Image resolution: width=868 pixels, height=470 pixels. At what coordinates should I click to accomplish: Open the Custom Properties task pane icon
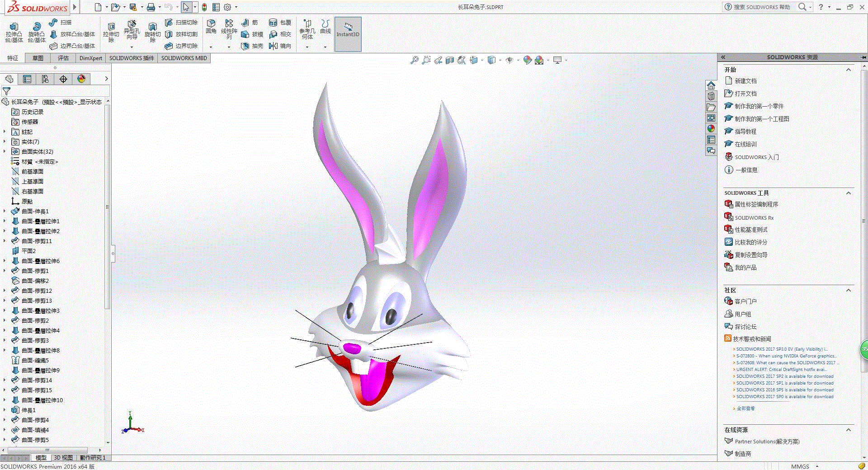tap(711, 140)
